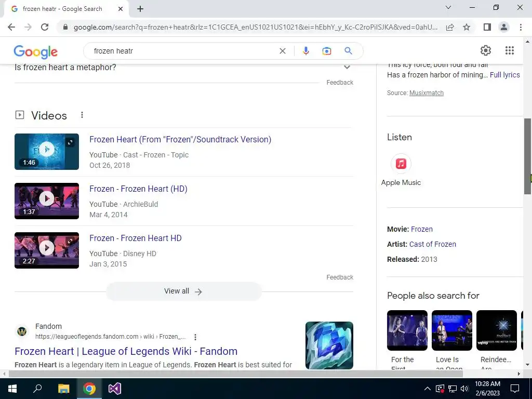Open the Google apps grid
Image resolution: width=532 pixels, height=399 pixels.
[510, 50]
